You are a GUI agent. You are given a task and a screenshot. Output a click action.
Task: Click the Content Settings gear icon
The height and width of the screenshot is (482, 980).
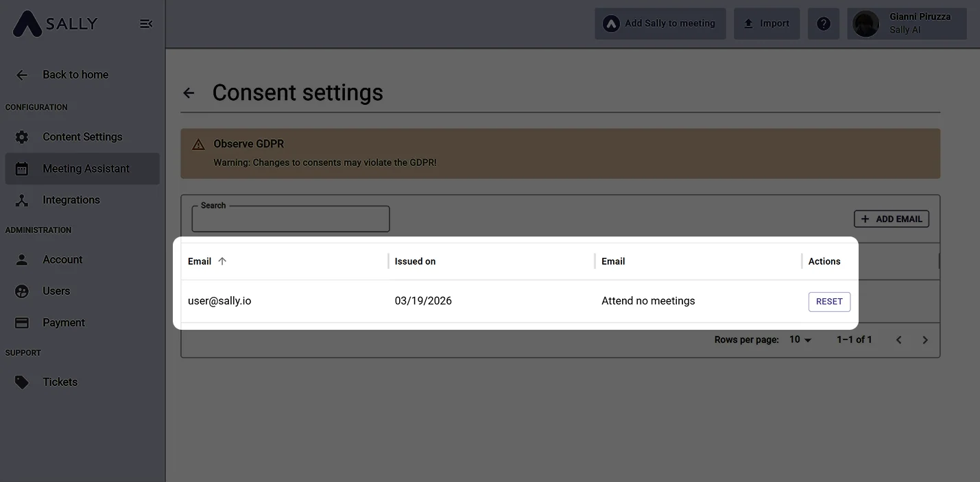(x=22, y=137)
